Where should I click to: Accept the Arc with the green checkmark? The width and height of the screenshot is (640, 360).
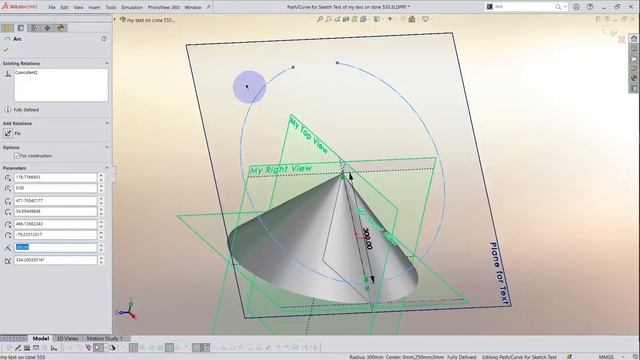(x=6, y=50)
